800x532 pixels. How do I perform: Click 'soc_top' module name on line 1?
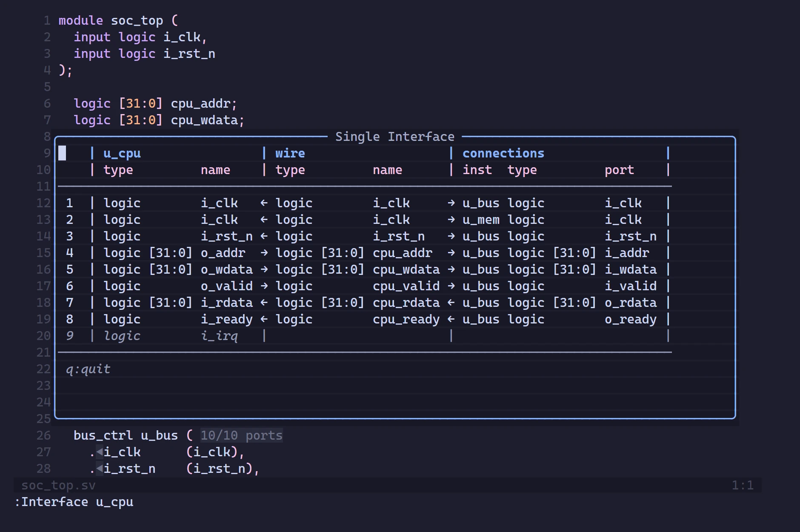[137, 20]
